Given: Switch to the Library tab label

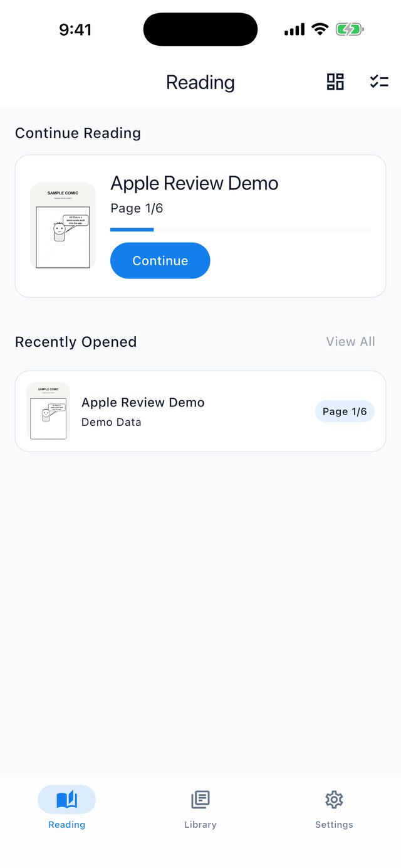Looking at the screenshot, I should (x=200, y=825).
